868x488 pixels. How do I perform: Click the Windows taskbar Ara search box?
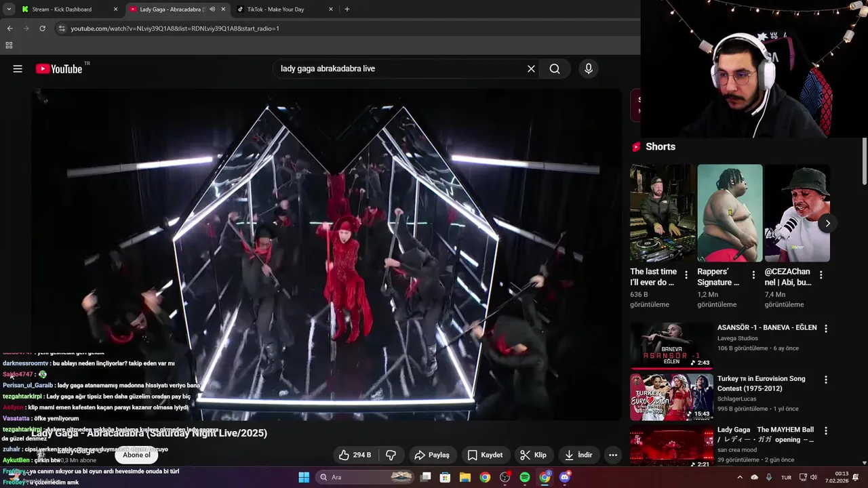pos(365,477)
